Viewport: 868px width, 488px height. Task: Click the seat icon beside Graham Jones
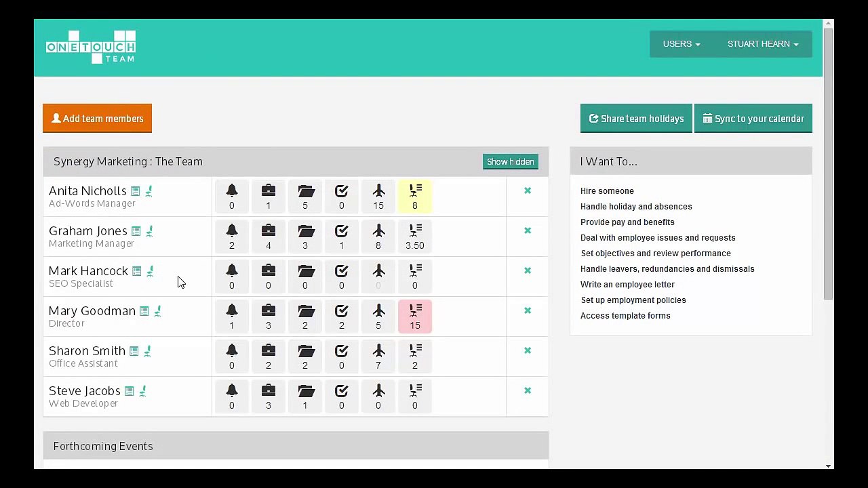click(150, 232)
